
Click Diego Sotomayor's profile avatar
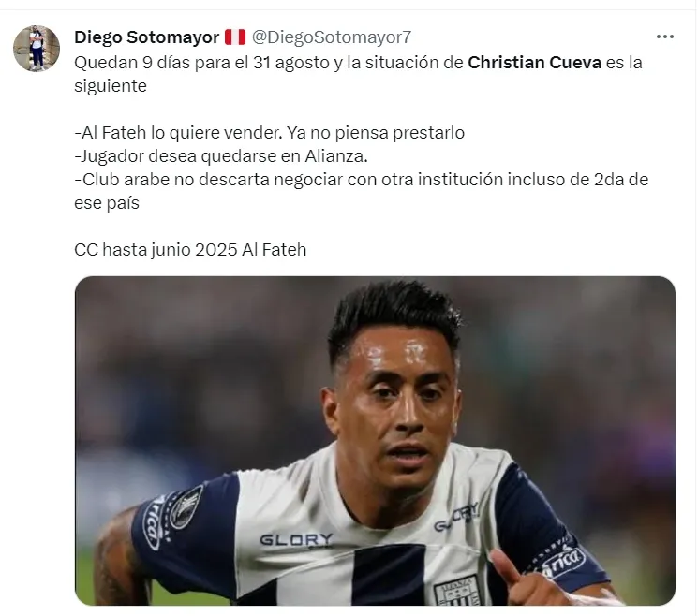pyautogui.click(x=37, y=49)
